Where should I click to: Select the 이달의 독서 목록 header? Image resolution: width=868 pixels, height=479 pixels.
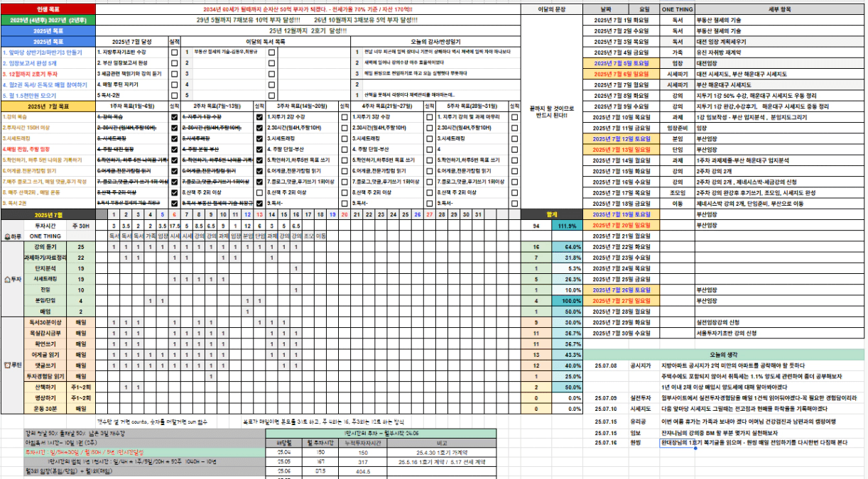265,41
